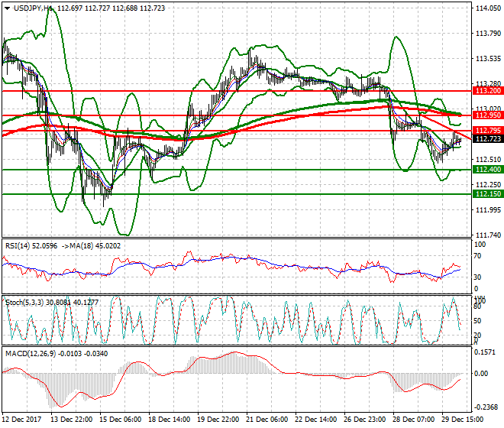This screenshot has height=428, width=504.
Task: Click the 114.050 price scale value
Action: tap(488, 8)
